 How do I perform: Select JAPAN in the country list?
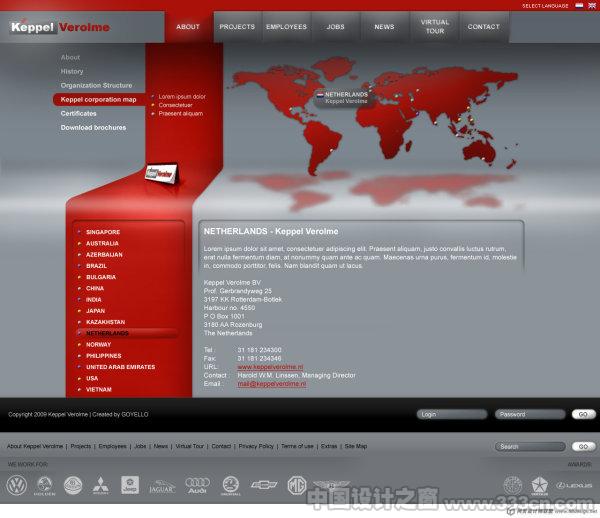[x=95, y=311]
